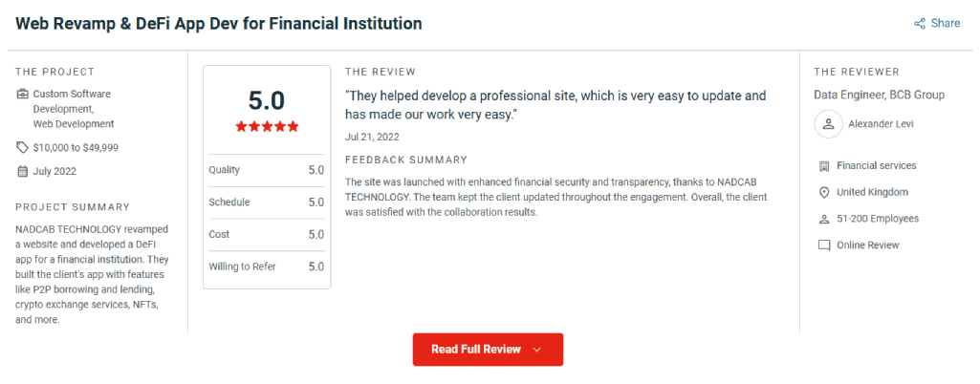Click the speech bubble Online Review icon
Viewport: 980px width, 384px height.
[824, 245]
